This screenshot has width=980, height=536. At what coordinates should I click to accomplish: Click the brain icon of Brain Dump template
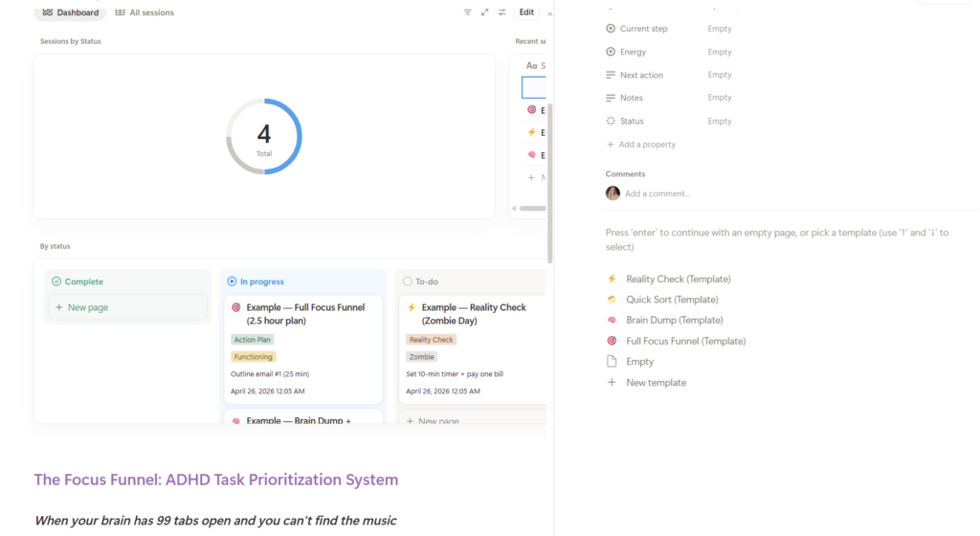coord(612,320)
